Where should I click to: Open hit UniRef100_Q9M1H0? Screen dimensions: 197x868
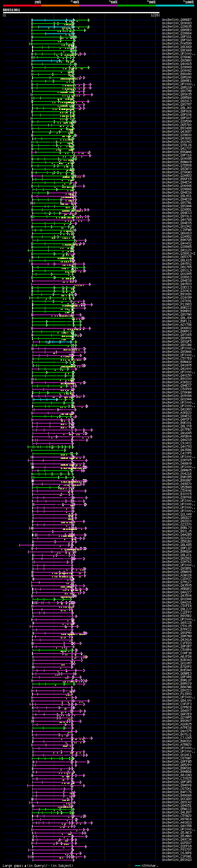[177, 78]
